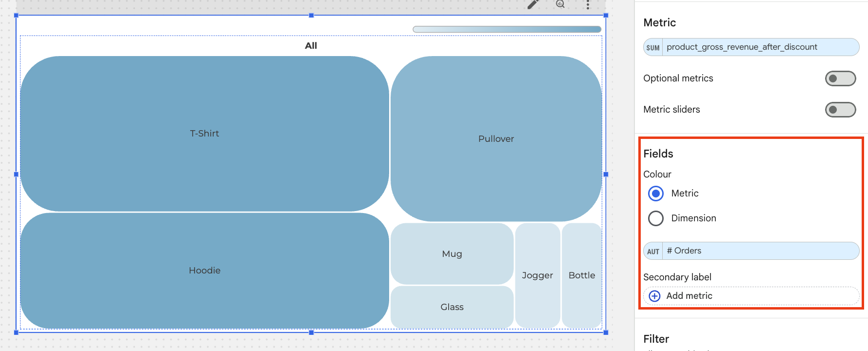Viewport: 868px width, 351px height.
Task: Click the pencil edit icon above chart
Action: [x=533, y=4]
